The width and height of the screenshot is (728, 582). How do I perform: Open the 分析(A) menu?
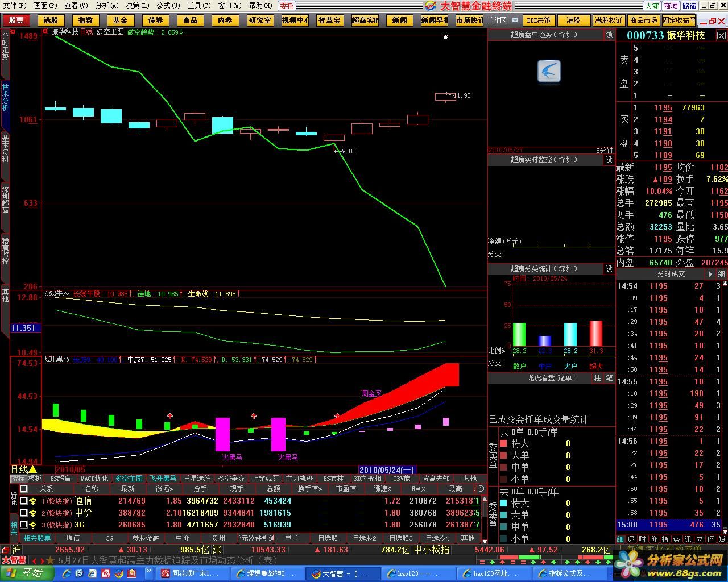[106, 6]
